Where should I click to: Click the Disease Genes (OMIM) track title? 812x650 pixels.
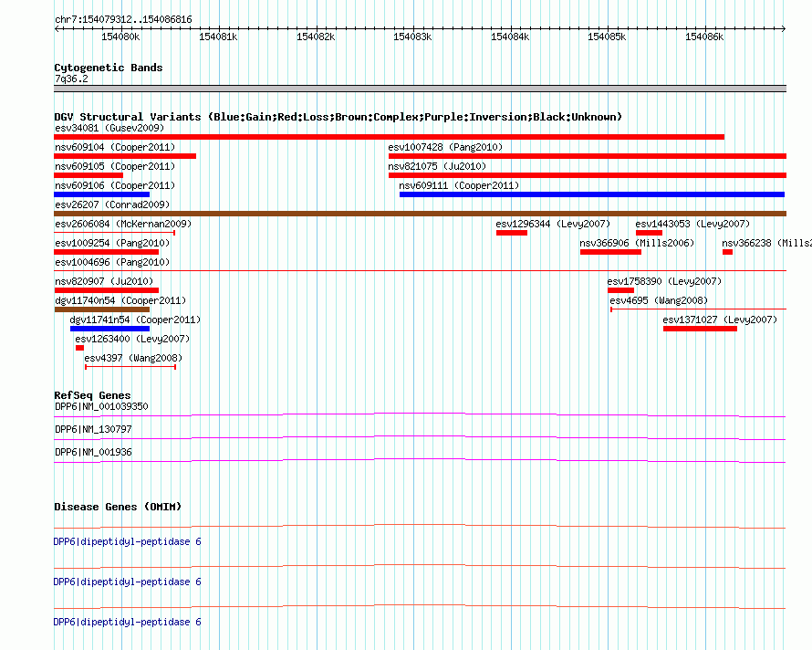(x=118, y=507)
